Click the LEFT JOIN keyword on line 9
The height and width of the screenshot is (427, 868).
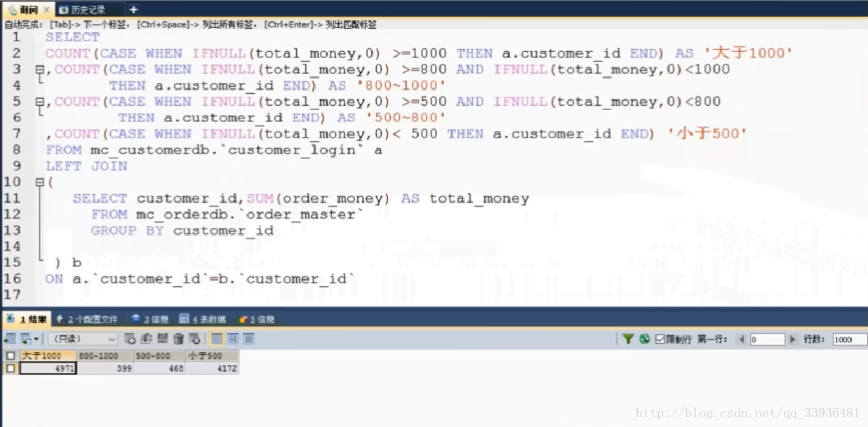(x=86, y=166)
